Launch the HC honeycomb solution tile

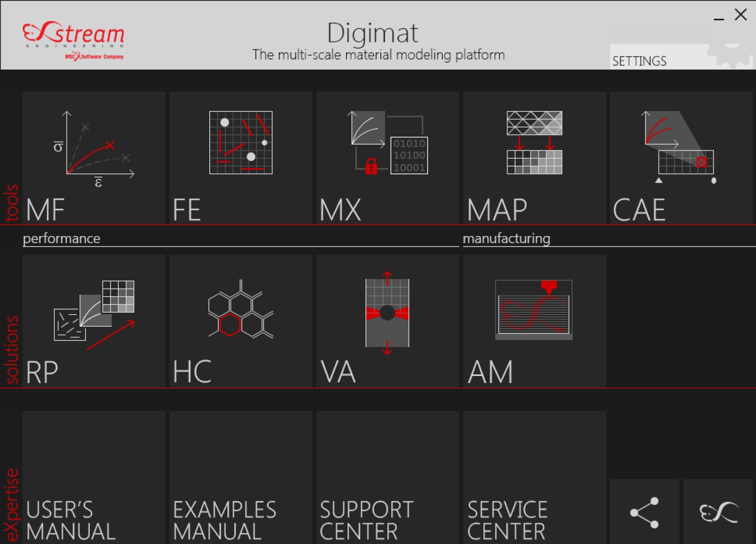click(241, 321)
